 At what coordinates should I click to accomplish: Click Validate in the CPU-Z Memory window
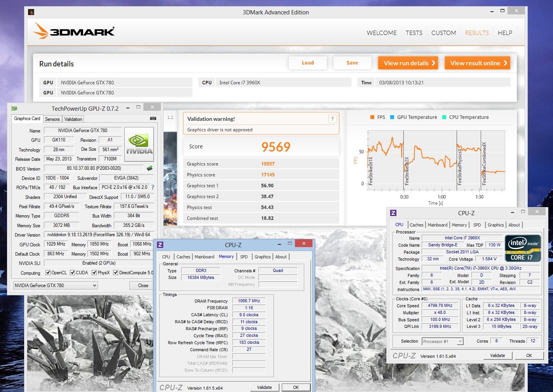pyautogui.click(x=264, y=387)
